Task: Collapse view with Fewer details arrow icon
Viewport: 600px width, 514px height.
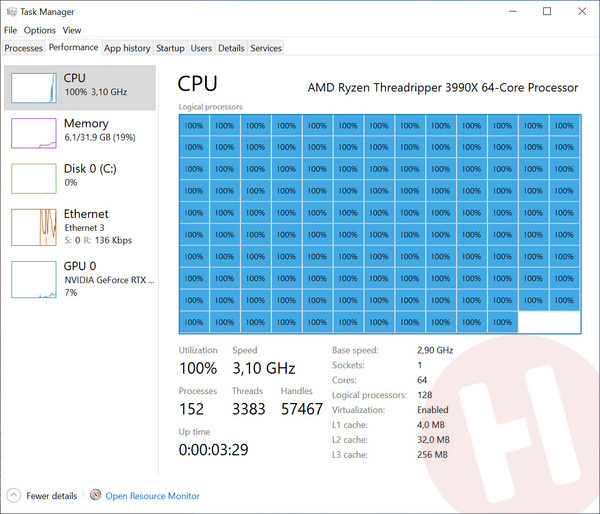Action: tap(13, 496)
